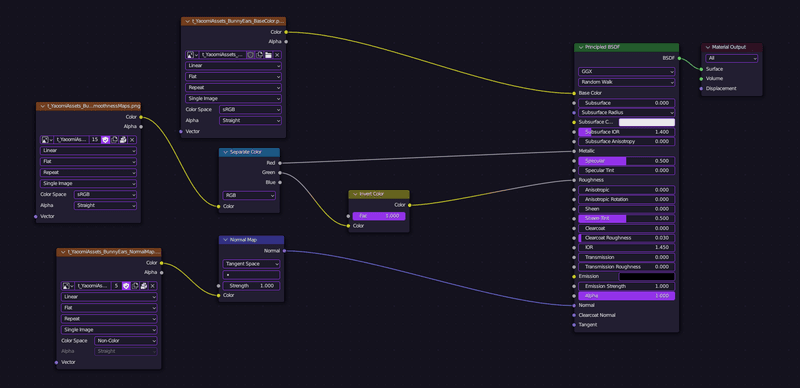Click the open-file folder icon in BaseColor node

pos(268,55)
